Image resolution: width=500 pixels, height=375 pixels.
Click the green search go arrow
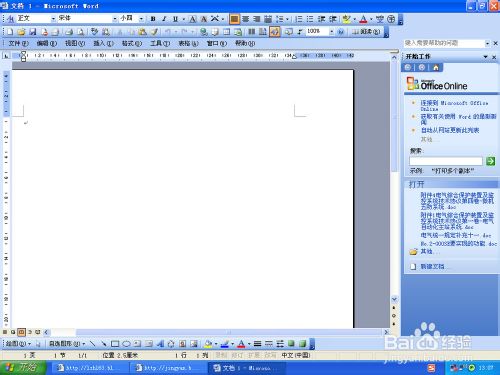pyautogui.click(x=490, y=161)
